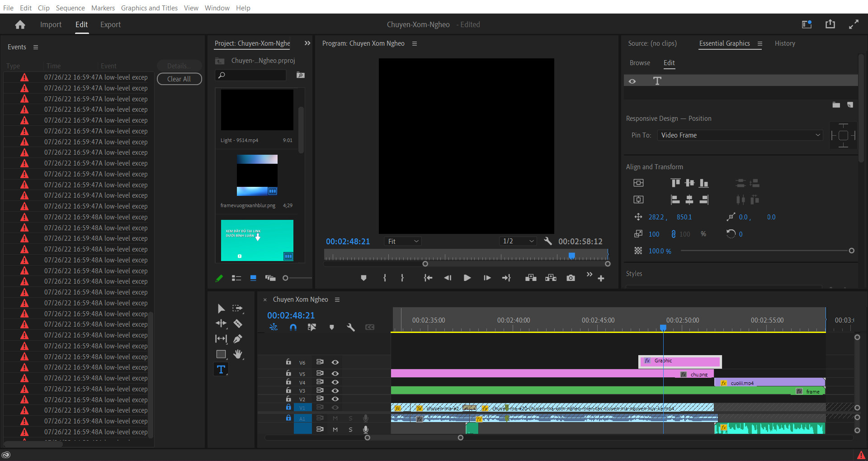Screen dimensions: 868x461
Task: Change playback resolution from 1/2
Action: pyautogui.click(x=518, y=241)
